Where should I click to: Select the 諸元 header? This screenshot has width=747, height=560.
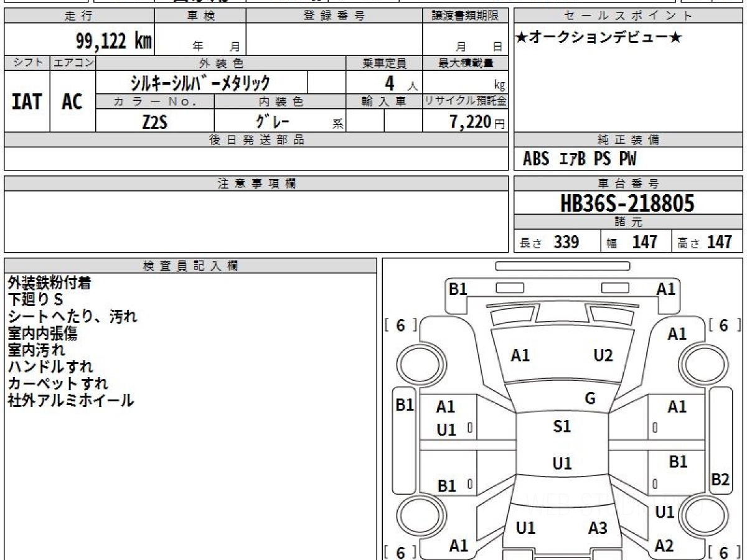629,222
